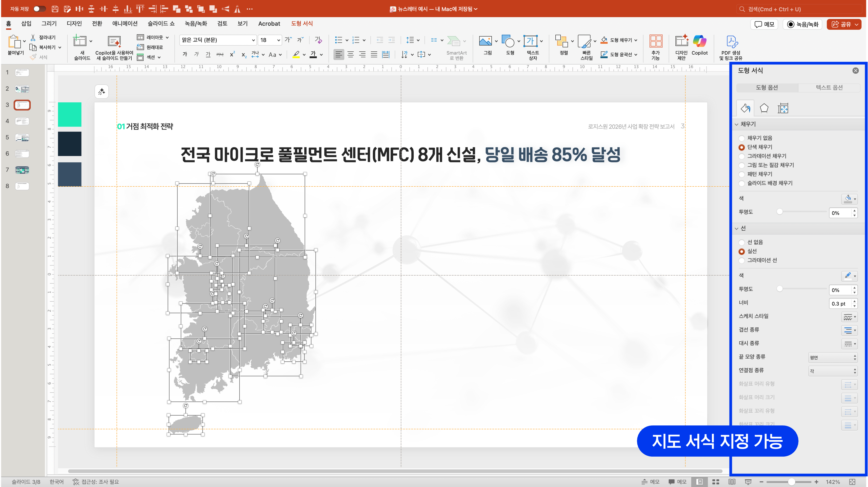Select 선 없음 radio button

click(x=741, y=243)
